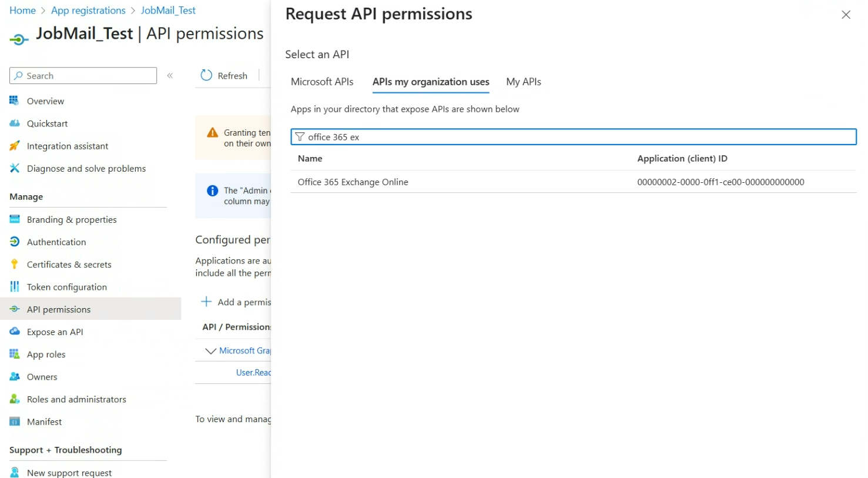Click the Roles and administrators icon
The width and height of the screenshot is (868, 478).
(15, 399)
